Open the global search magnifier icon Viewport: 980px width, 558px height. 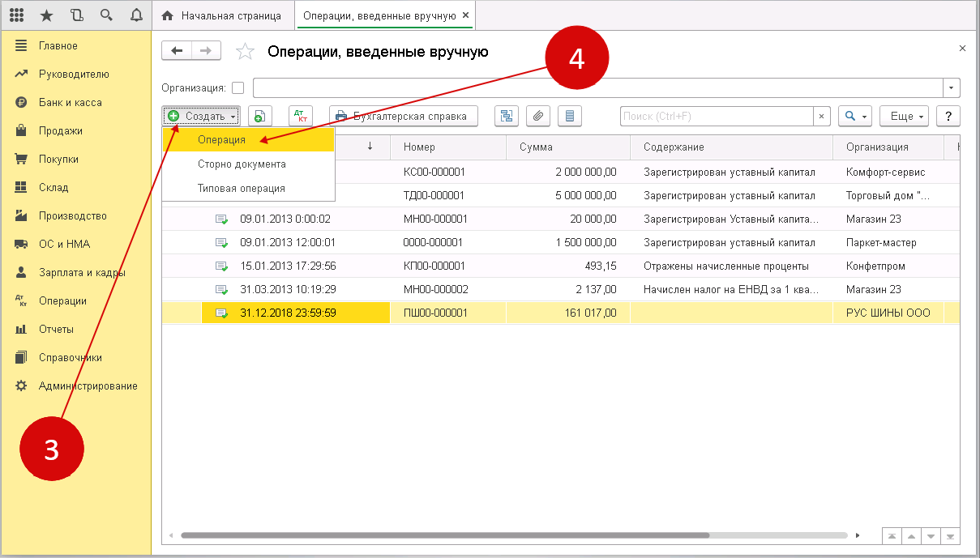point(106,15)
